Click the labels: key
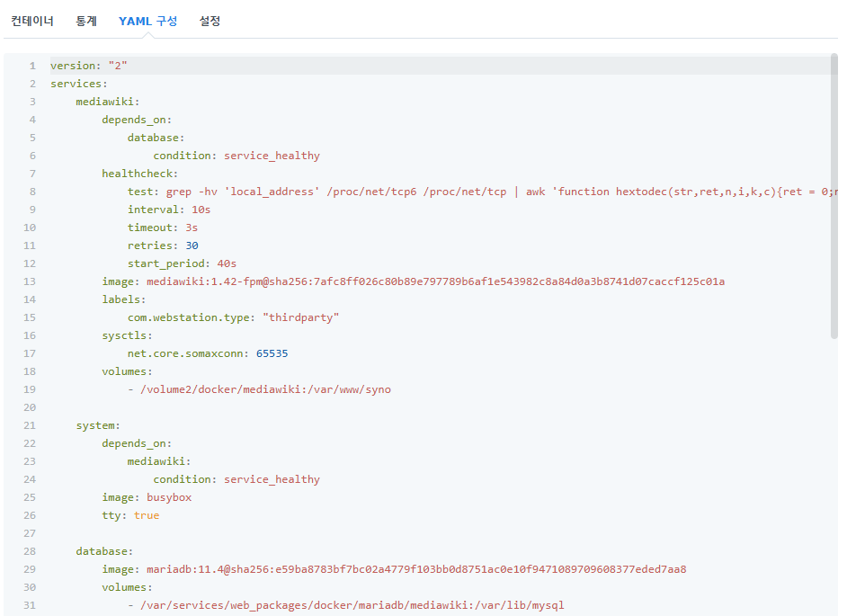The height and width of the screenshot is (616, 847). pyautogui.click(x=124, y=299)
